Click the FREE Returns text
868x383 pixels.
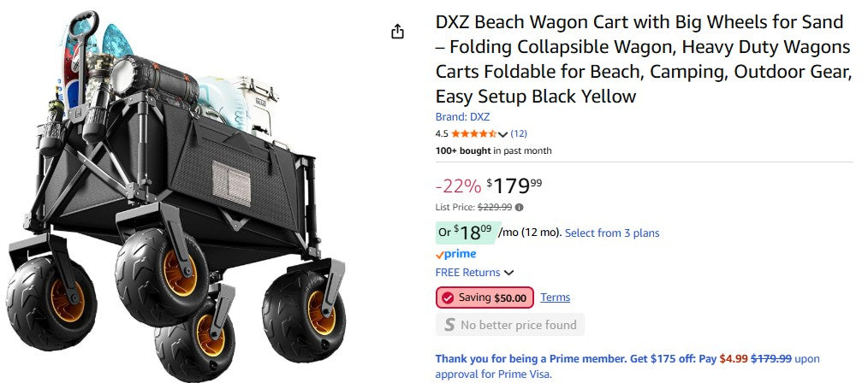point(467,273)
